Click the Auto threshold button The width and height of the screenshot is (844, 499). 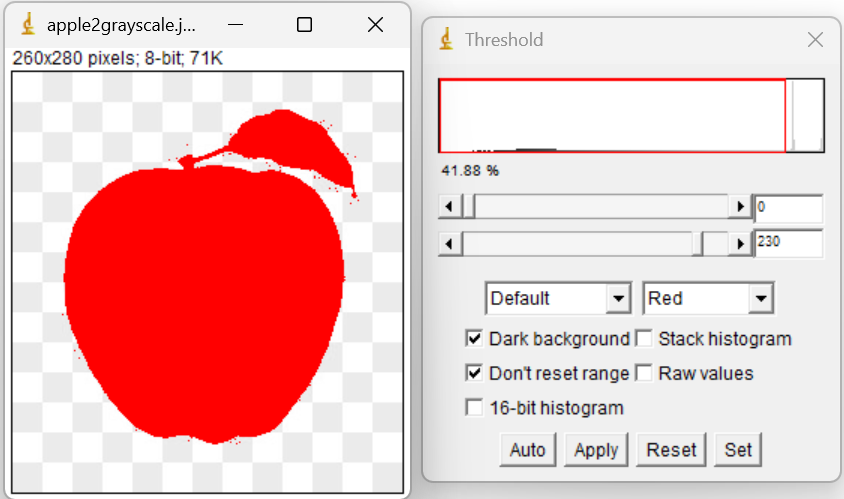click(528, 449)
